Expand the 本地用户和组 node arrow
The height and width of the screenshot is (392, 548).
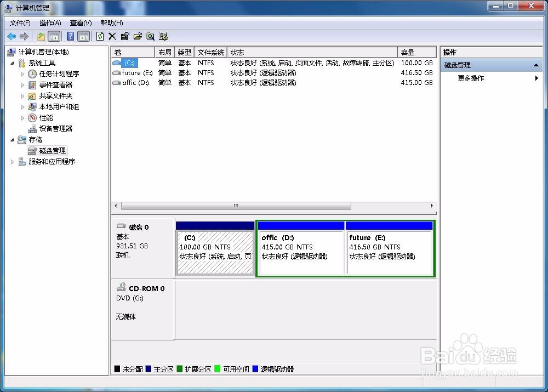click(22, 107)
